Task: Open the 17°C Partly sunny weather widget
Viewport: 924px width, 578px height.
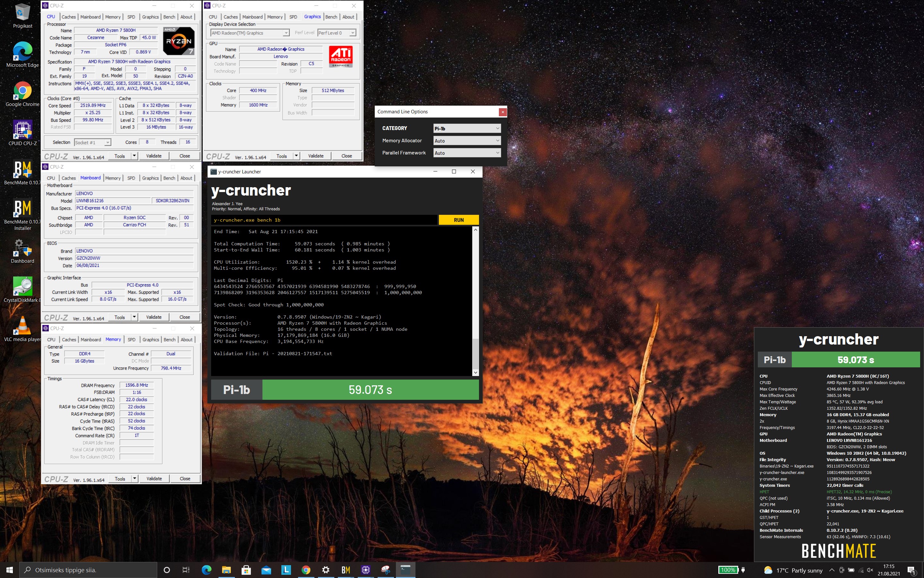Action: tap(793, 570)
